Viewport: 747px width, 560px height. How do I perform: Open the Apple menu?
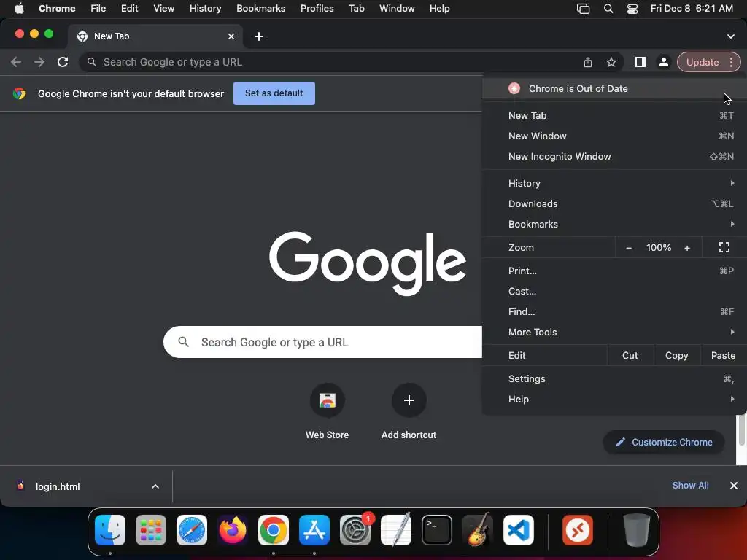[x=19, y=9]
